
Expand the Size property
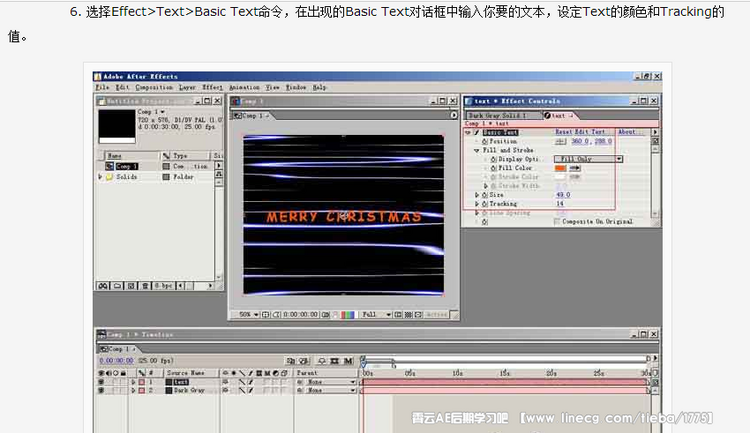(476, 195)
